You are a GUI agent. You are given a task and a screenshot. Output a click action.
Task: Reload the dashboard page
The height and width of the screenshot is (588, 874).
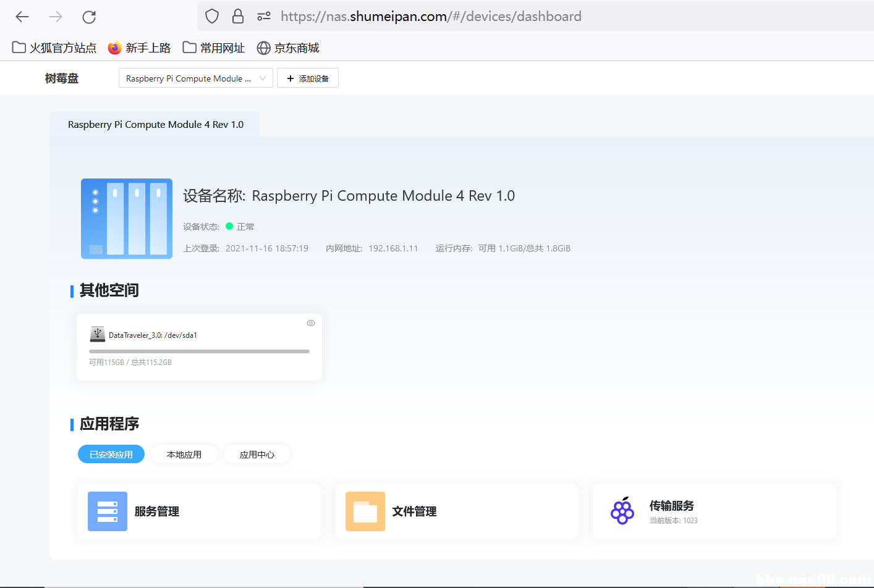[89, 17]
